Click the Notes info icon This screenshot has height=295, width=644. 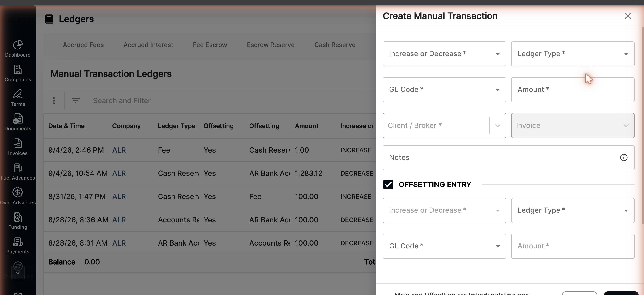click(623, 157)
